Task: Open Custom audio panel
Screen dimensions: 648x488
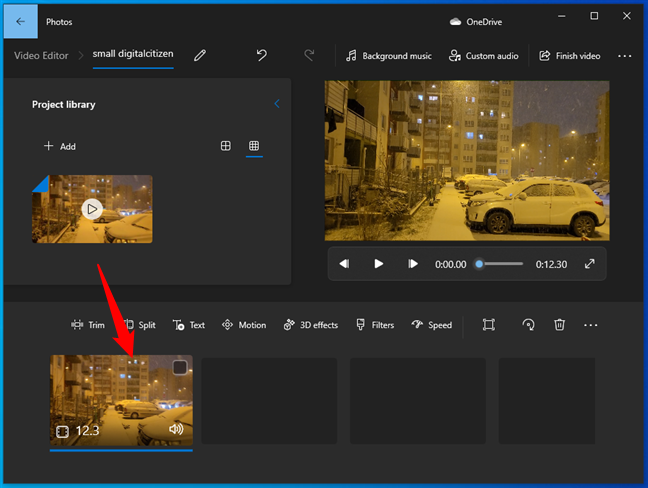Action: 484,56
